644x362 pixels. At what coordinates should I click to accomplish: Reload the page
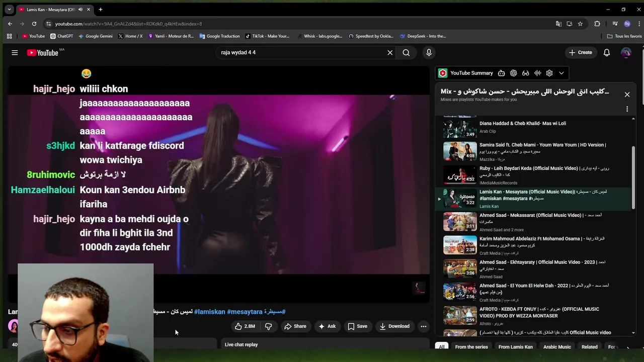[34, 24]
